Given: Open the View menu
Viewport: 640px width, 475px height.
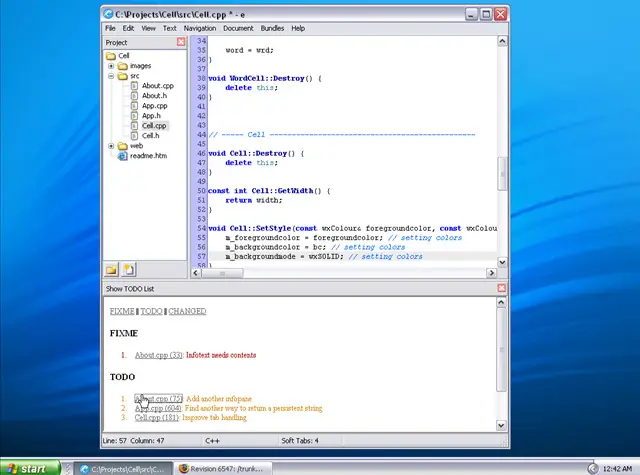Looking at the screenshot, I should (149, 28).
